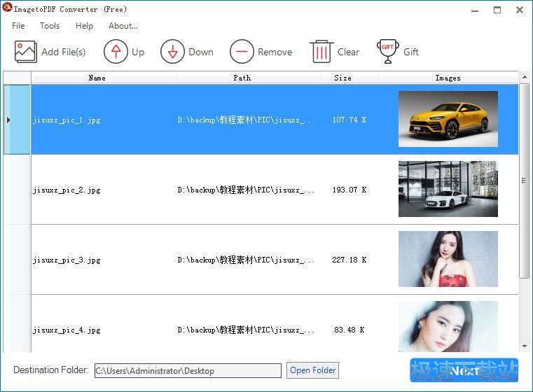Move selected file Up with arrow icon

pos(116,52)
